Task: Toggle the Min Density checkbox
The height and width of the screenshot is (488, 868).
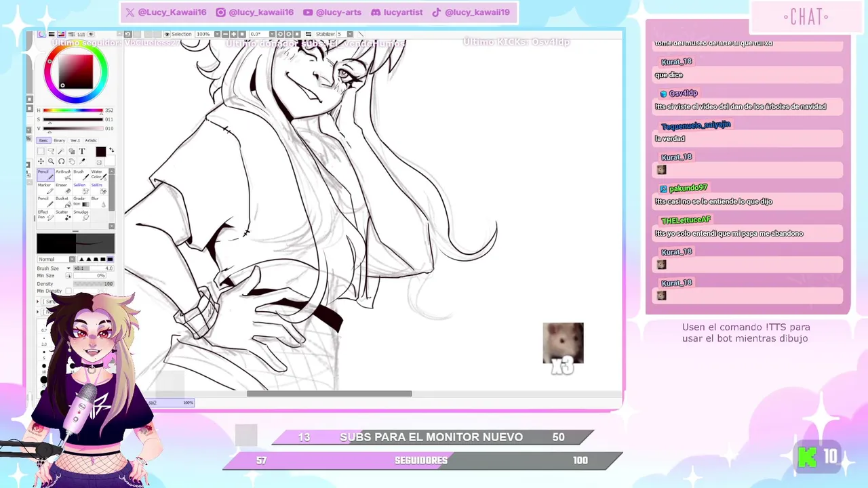Action: click(68, 291)
